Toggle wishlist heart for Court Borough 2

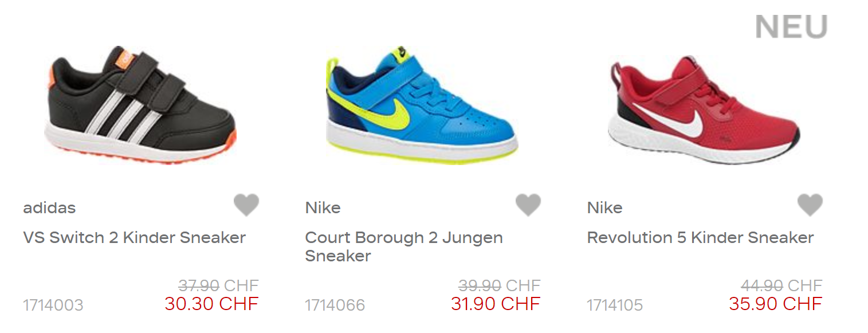click(528, 205)
